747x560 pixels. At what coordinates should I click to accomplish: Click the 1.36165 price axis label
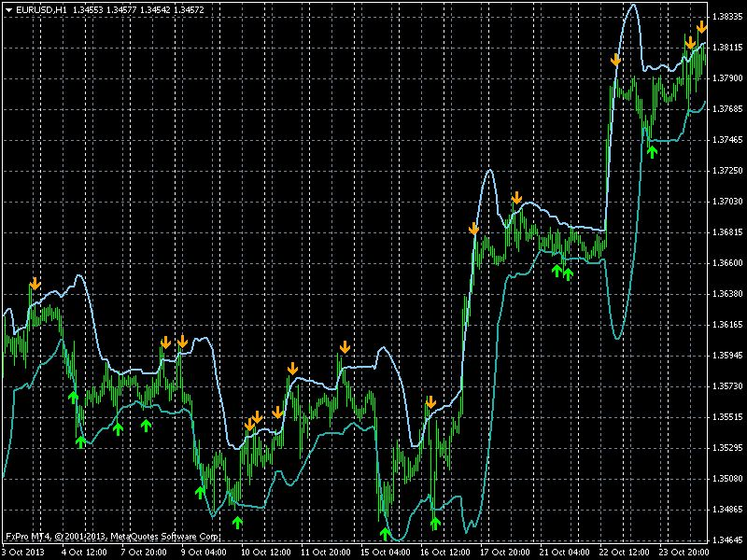pyautogui.click(x=727, y=325)
